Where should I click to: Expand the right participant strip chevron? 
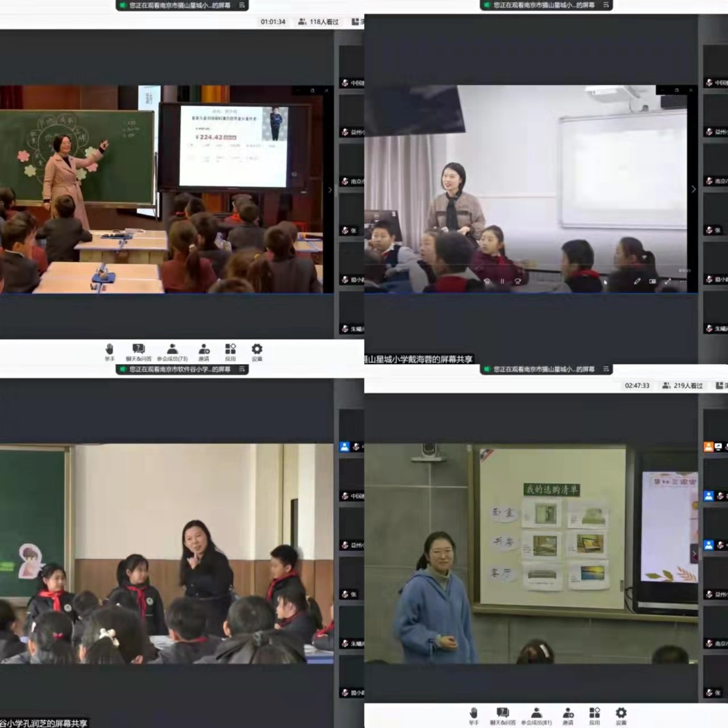coord(693,189)
